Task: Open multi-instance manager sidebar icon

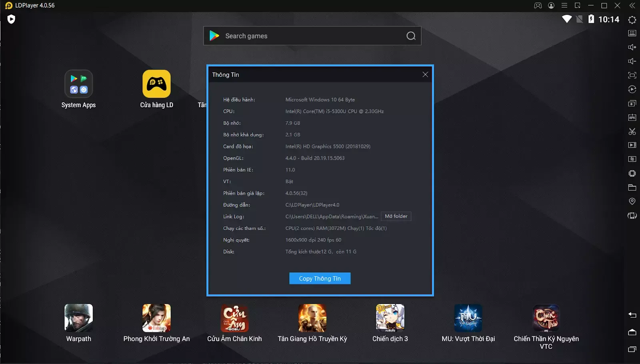Action: point(632,103)
